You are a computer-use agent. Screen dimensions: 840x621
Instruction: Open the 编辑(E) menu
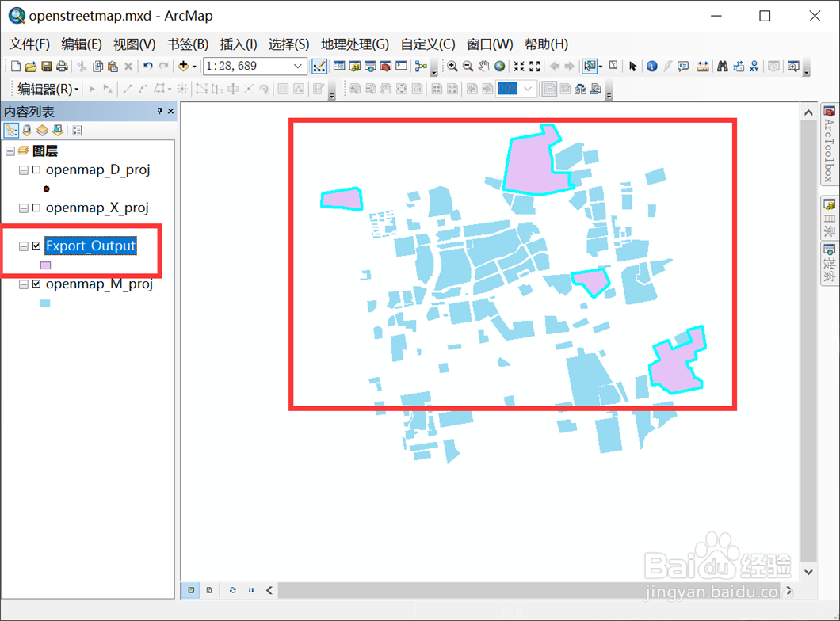pyautogui.click(x=82, y=44)
